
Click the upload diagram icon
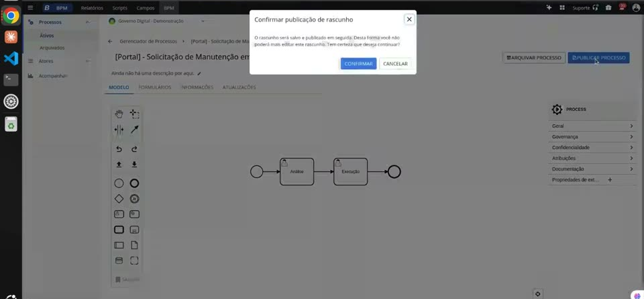tap(119, 165)
